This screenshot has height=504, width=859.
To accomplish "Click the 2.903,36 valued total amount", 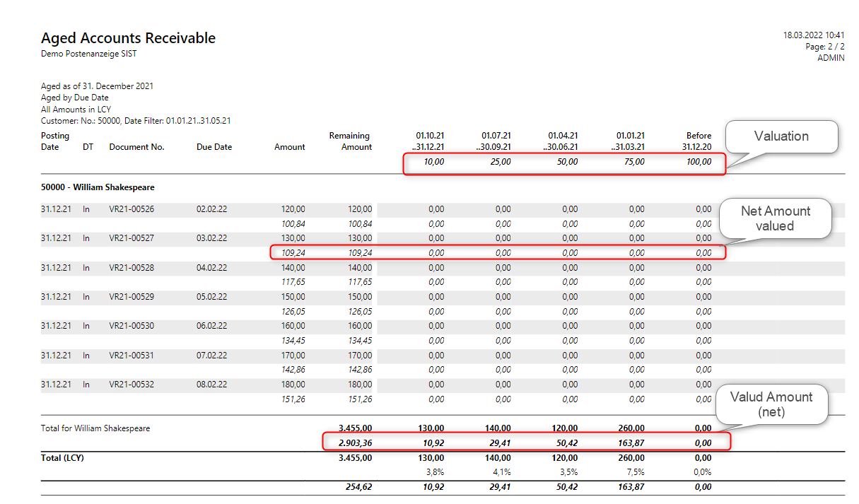I will coord(351,443).
